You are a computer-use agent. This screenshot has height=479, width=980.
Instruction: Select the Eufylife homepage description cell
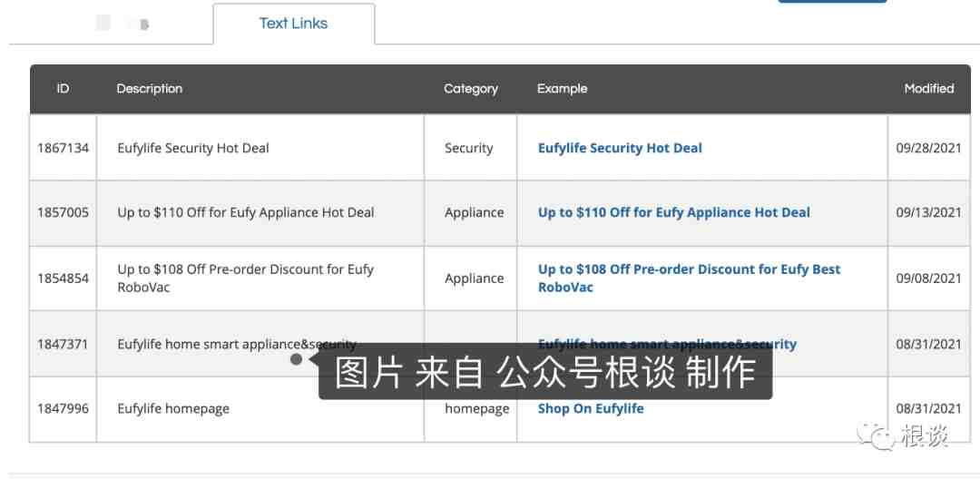point(260,408)
